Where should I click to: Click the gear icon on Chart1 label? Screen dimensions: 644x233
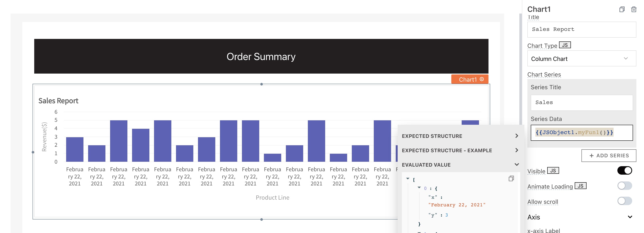pos(482,79)
